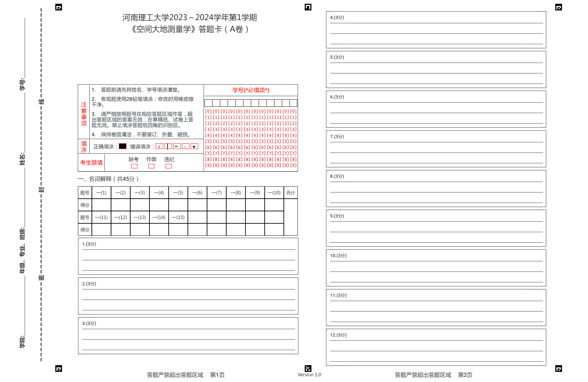The image size is (588, 382).
Task: Click the blank 合计 total score cell
Action: pyautogui.click(x=291, y=217)
